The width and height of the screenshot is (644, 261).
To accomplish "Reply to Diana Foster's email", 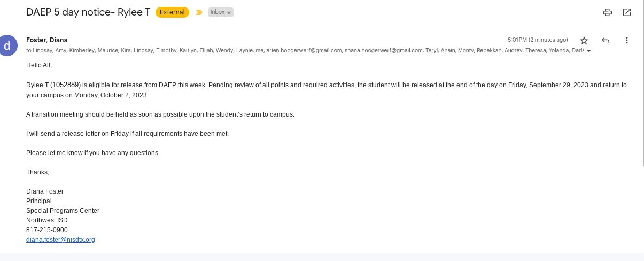I will click(x=606, y=40).
